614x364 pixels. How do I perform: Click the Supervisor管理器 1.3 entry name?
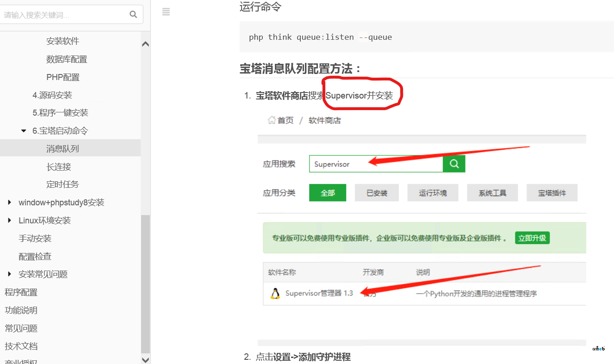pos(319,293)
